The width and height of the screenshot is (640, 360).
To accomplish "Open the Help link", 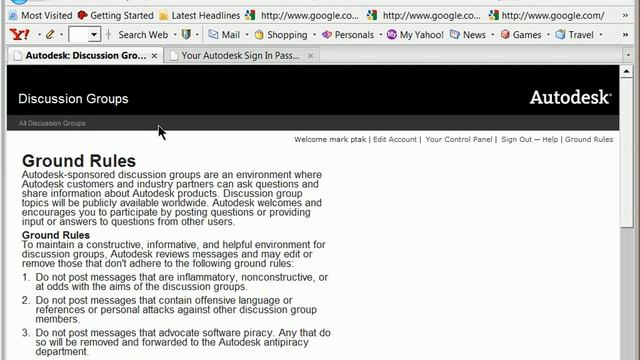I will 550,140.
